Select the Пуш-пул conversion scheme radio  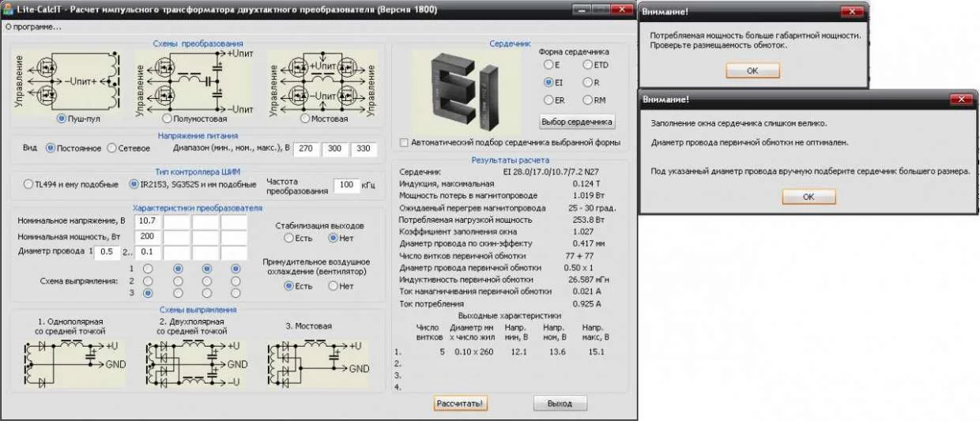coord(61,118)
